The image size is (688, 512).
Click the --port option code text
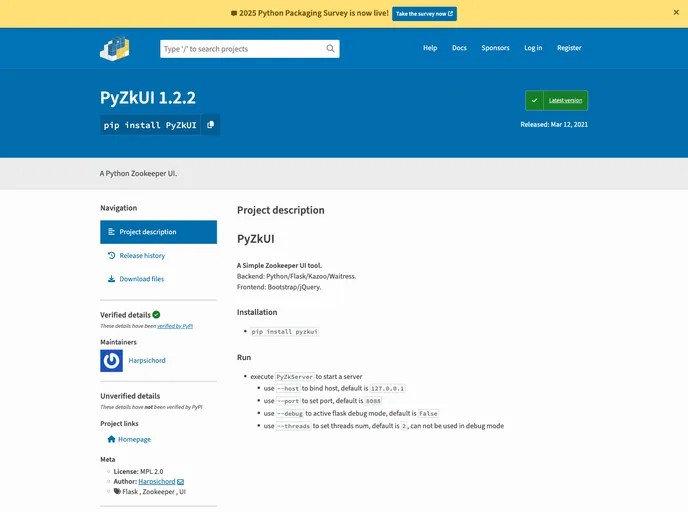pos(288,401)
